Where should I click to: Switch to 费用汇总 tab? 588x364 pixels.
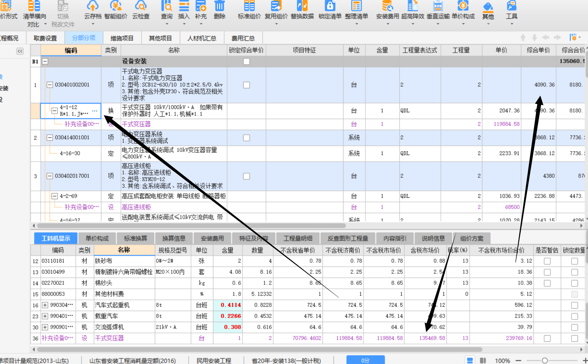pyautogui.click(x=243, y=38)
